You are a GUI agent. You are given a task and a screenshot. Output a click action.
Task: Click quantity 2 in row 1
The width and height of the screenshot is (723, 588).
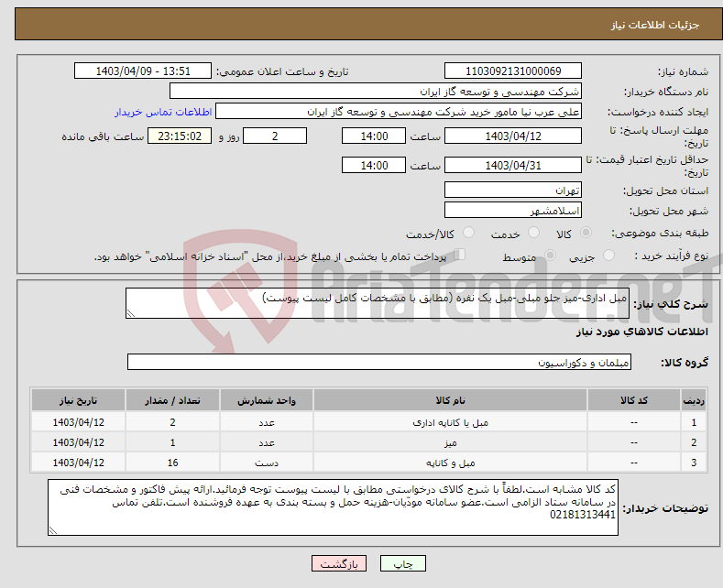pyautogui.click(x=172, y=422)
